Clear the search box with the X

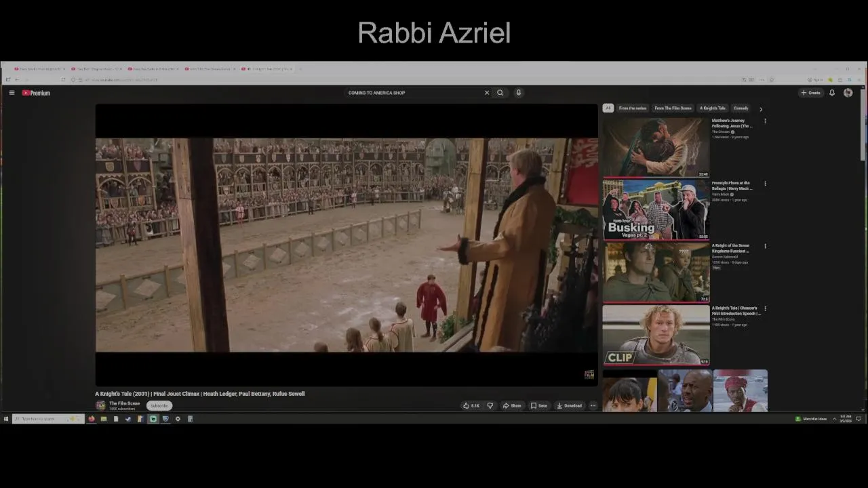pyautogui.click(x=486, y=93)
